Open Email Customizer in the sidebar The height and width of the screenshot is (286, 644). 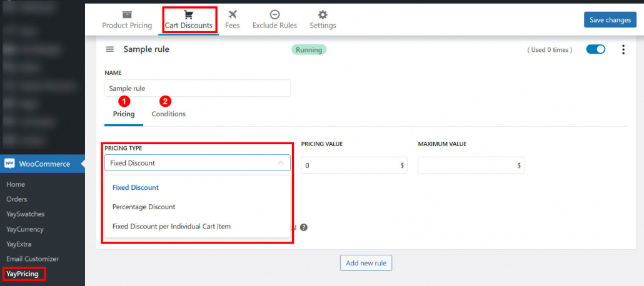pos(33,259)
